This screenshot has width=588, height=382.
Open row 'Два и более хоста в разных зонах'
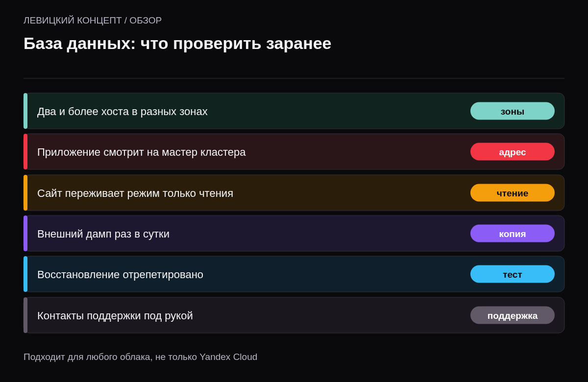[x=294, y=111]
